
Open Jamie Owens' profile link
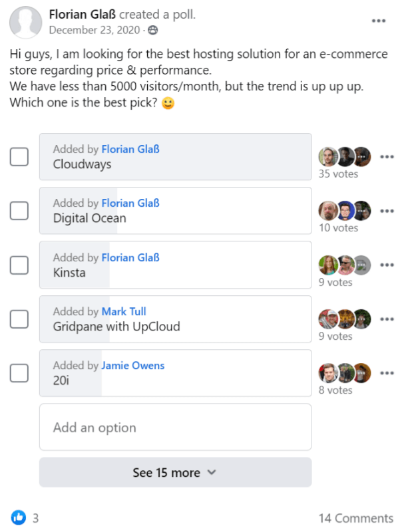132,365
